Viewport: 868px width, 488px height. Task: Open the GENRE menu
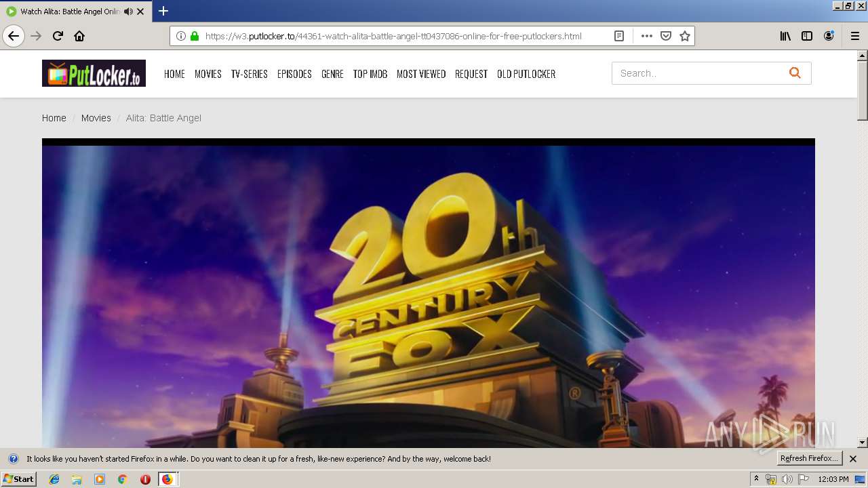332,74
